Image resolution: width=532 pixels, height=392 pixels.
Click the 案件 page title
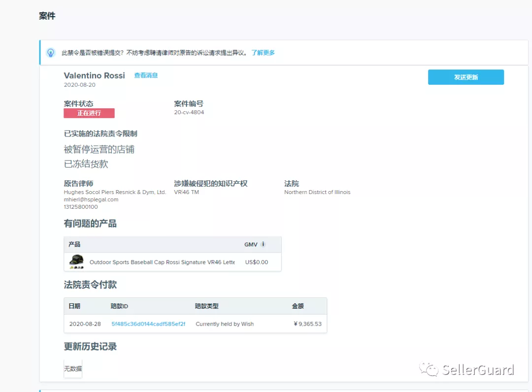point(47,16)
